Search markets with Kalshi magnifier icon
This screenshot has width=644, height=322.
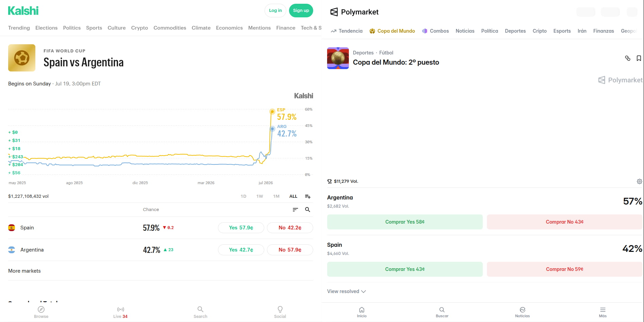(307, 210)
